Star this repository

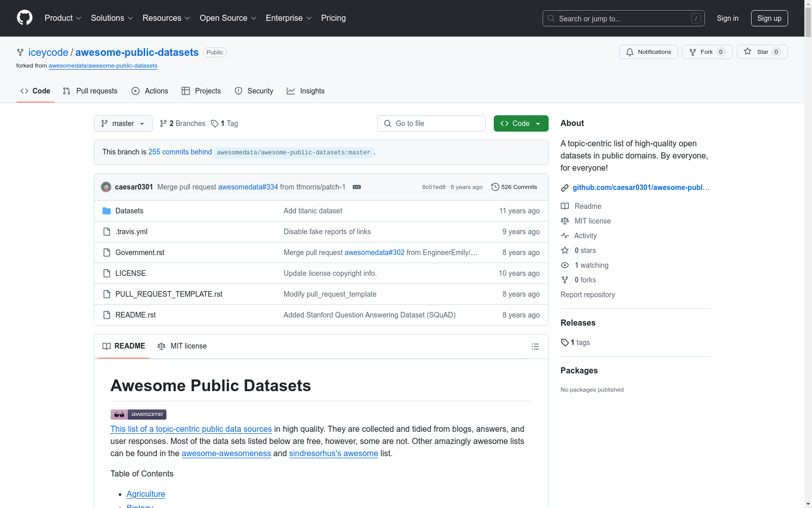pyautogui.click(x=762, y=52)
